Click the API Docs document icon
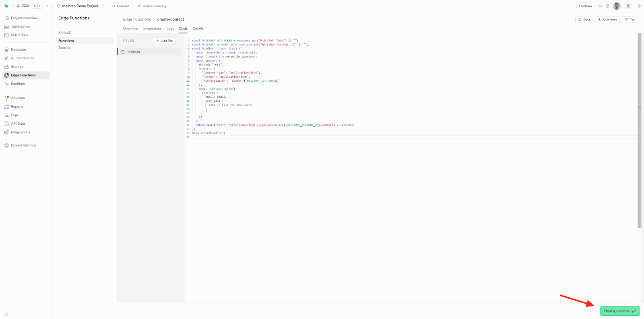 (x=6, y=123)
